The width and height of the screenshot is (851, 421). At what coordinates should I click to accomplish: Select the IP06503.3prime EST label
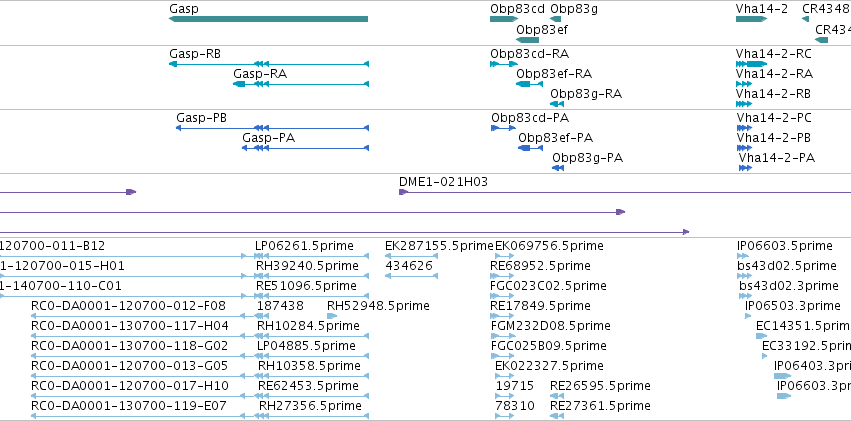pos(793,306)
